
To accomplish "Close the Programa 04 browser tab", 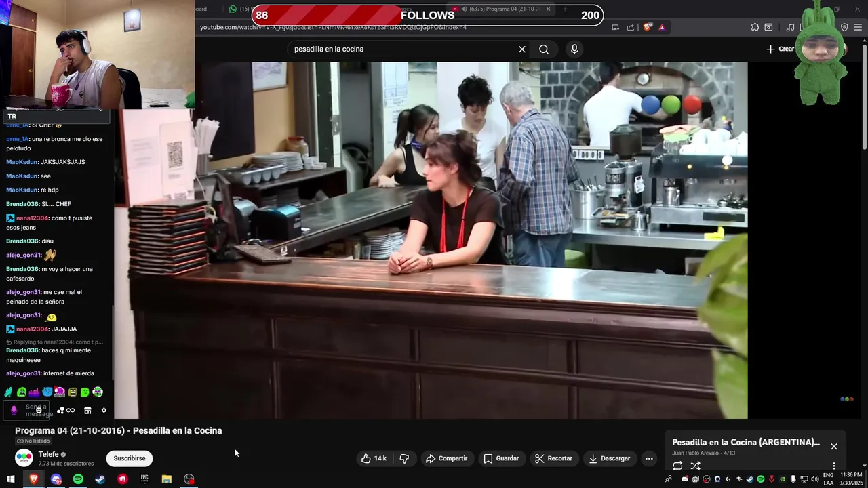I will point(548,9).
